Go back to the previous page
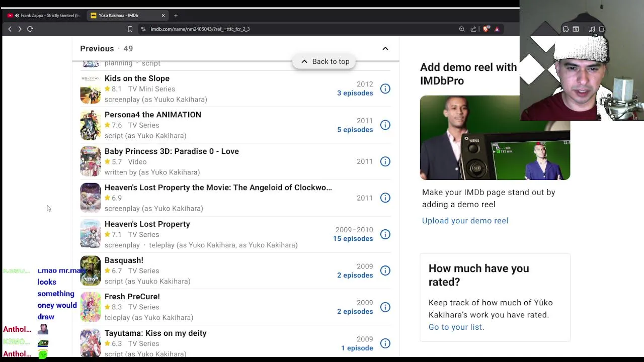This screenshot has height=362, width=644. pyautogui.click(x=10, y=29)
